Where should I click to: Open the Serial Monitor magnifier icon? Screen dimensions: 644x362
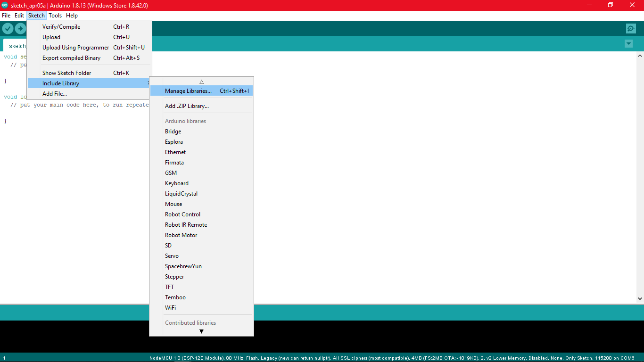631,29
